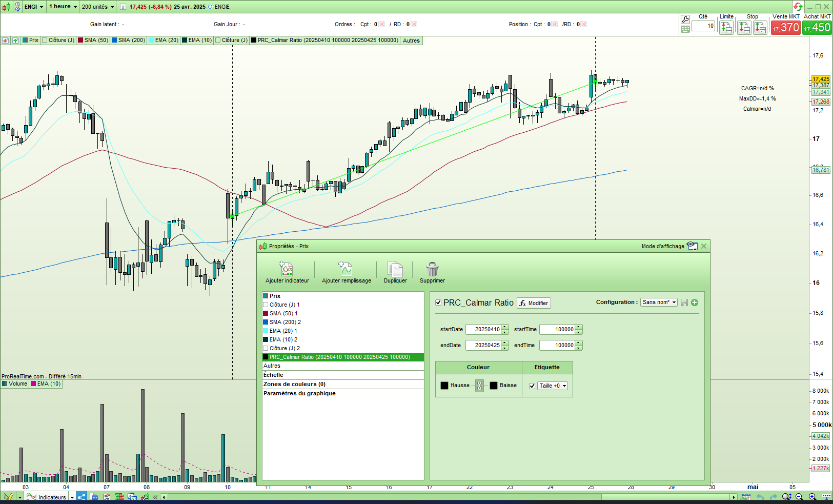The image size is (833, 504).
Task: Click the Hausse black color swatch
Action: point(444,386)
